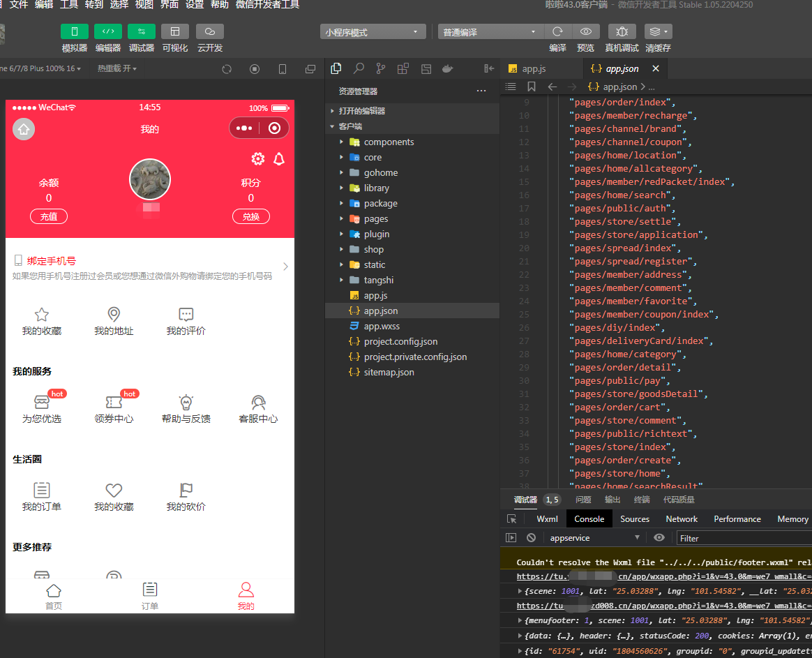This screenshot has height=658, width=812.
Task: Open the 资源管理器 more options ellipsis
Action: [x=481, y=91]
